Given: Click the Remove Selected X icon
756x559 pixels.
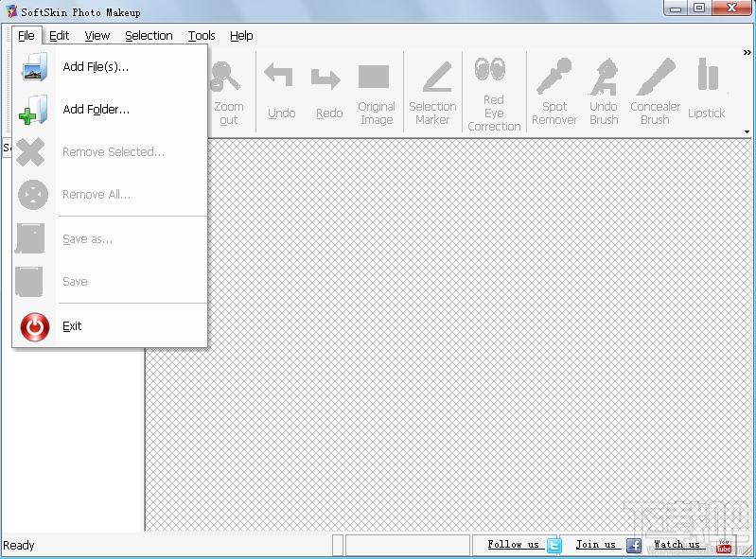Looking at the screenshot, I should pos(30,152).
